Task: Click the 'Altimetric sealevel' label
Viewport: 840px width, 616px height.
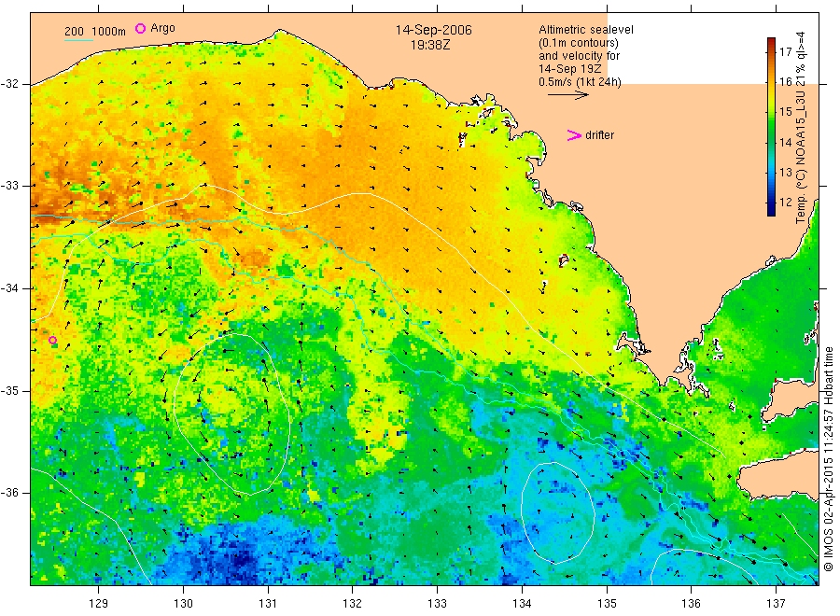Action: tap(586, 30)
